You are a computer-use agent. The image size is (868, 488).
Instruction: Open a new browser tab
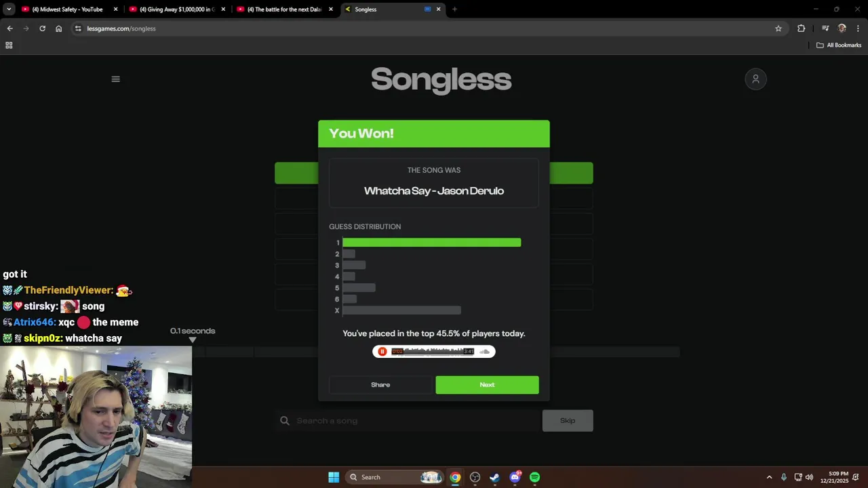[x=454, y=9]
